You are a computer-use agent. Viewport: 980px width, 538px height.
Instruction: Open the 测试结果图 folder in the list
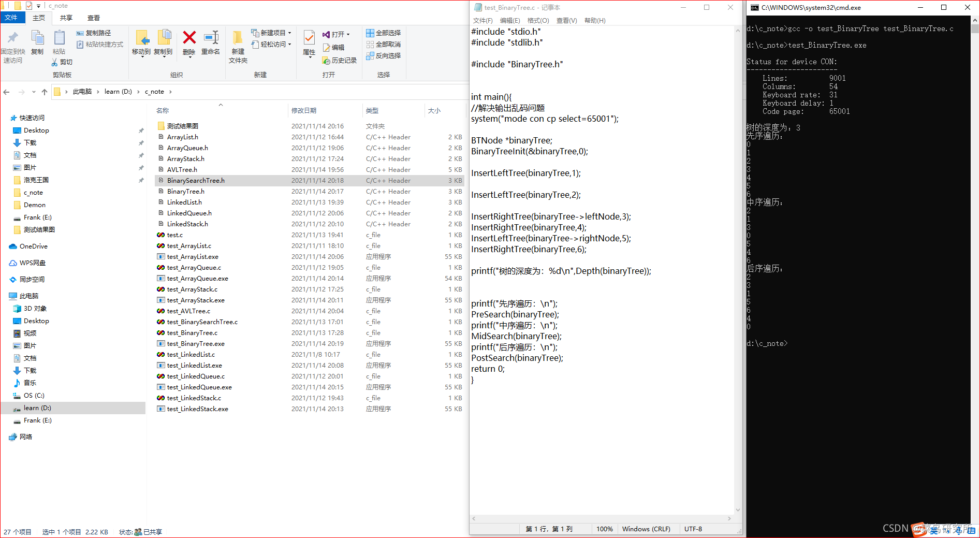(183, 126)
